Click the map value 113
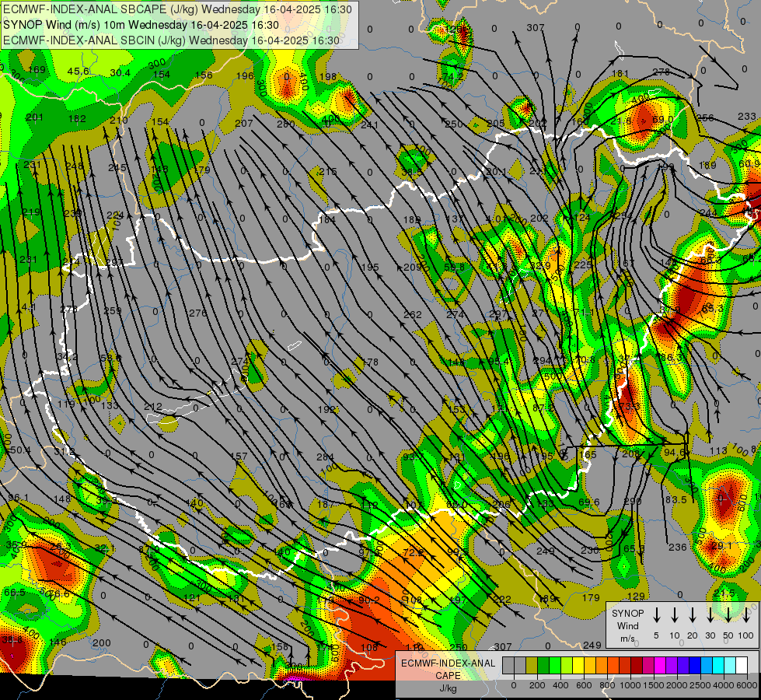Viewport: 761px width, 700px height. point(718,451)
